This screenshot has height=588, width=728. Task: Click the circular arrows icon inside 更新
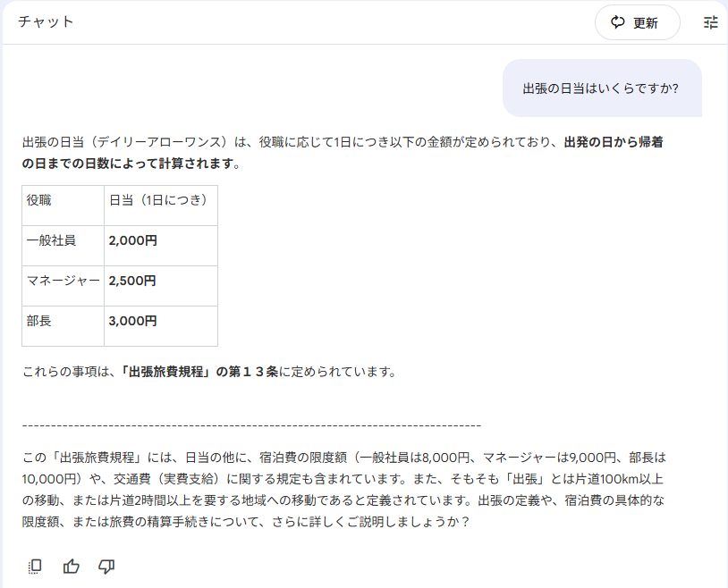coord(618,23)
